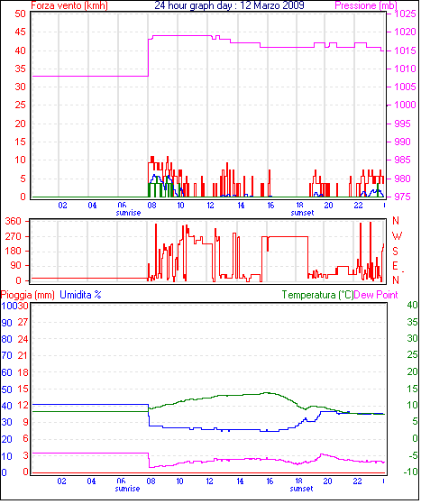
Task: Click the 24 value on rain axis
Action: click(23, 339)
